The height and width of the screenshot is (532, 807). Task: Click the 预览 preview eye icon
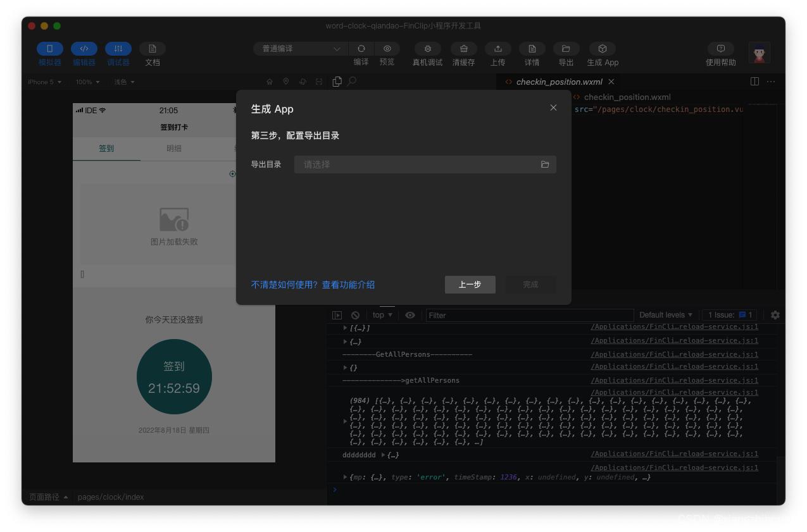[387, 49]
